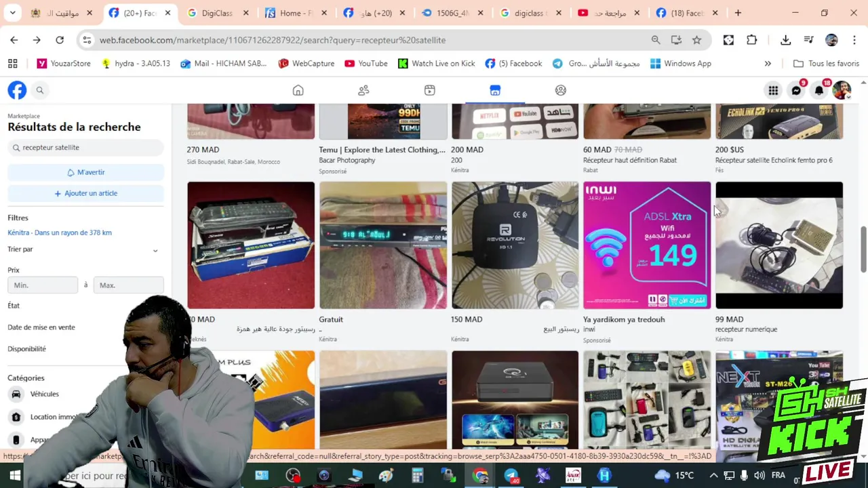This screenshot has height=488, width=868.
Task: Click the M'avertir button
Action: [85, 172]
